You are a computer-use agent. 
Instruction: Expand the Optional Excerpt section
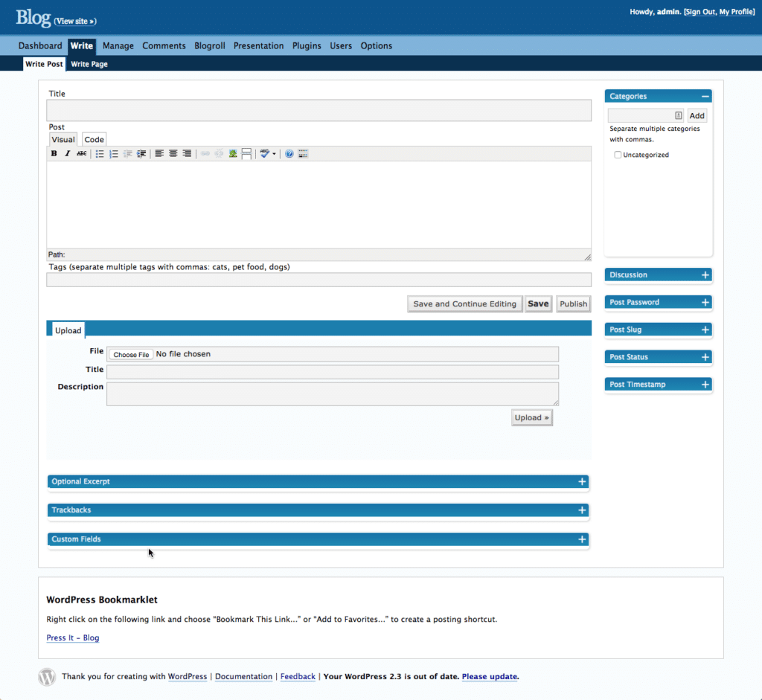tap(582, 481)
